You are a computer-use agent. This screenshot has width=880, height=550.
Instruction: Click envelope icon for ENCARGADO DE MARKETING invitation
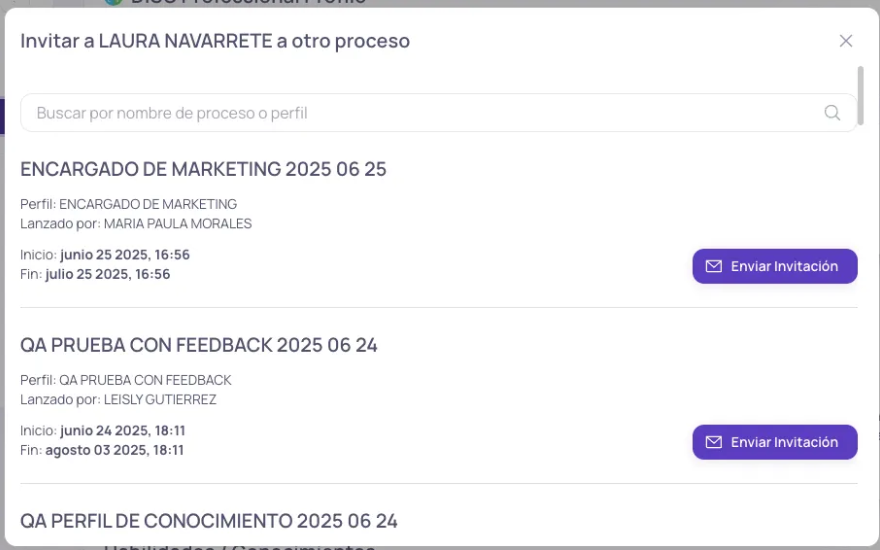pos(714,266)
